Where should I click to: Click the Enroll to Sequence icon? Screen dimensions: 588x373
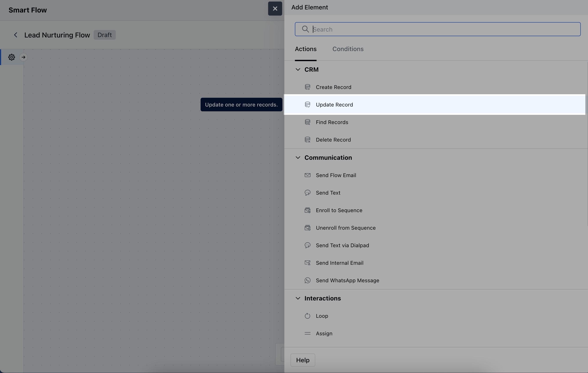coord(307,210)
